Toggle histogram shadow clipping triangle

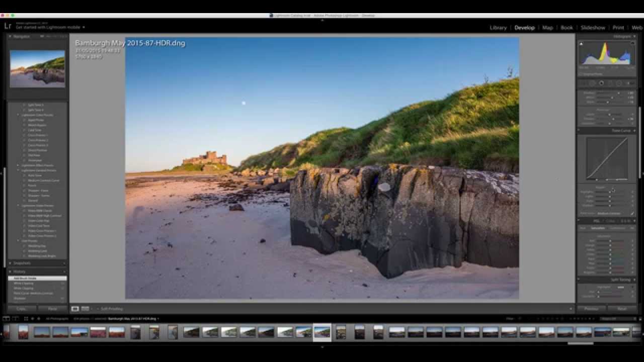[581, 44]
